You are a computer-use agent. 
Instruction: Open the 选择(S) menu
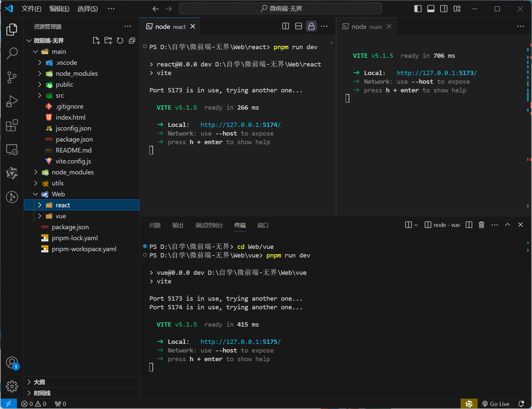tap(88, 9)
